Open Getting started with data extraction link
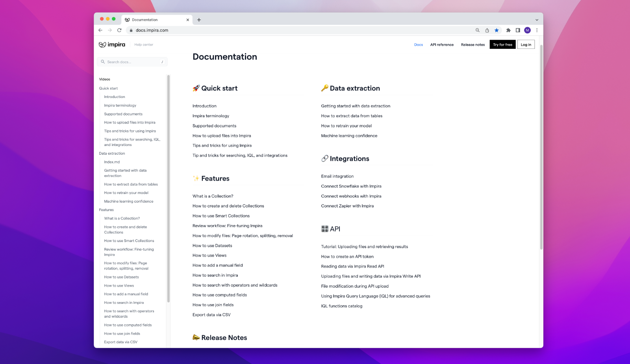This screenshot has height=364, width=630. pyautogui.click(x=356, y=106)
